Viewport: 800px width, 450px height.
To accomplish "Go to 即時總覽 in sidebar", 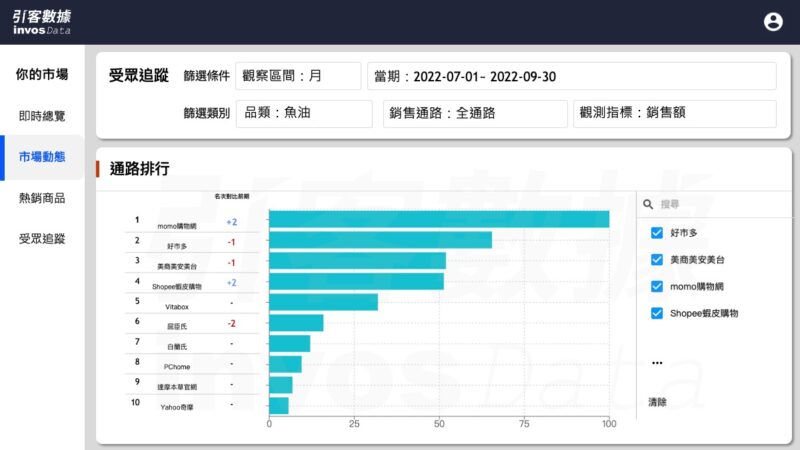I will point(42,116).
